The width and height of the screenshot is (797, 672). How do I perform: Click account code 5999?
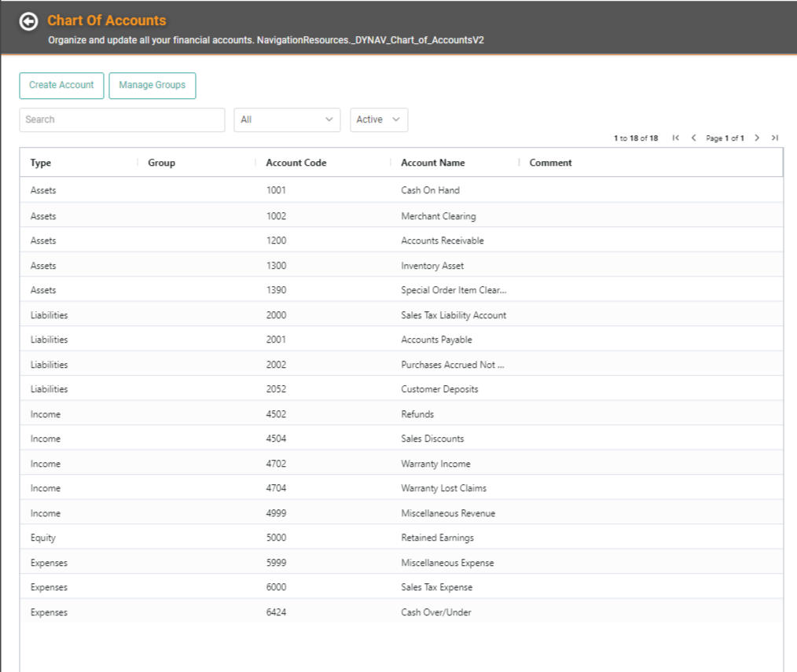(276, 563)
